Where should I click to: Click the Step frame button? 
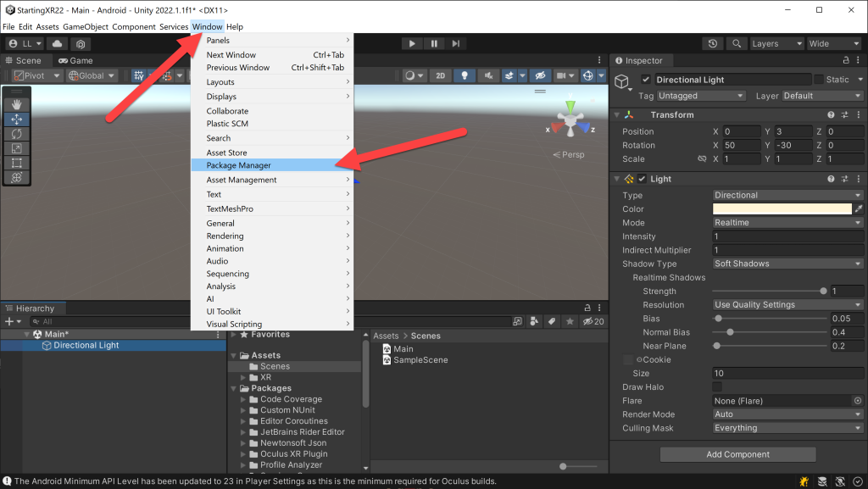[x=455, y=44]
